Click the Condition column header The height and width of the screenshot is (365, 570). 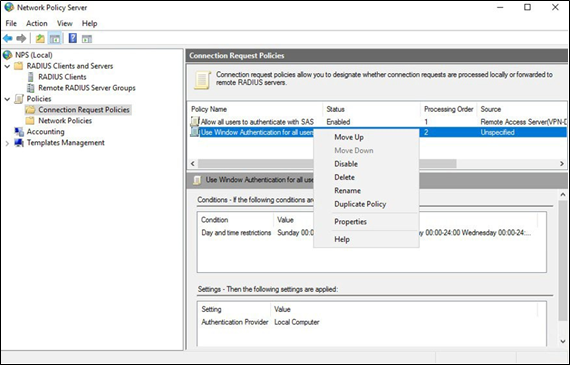[x=236, y=220]
